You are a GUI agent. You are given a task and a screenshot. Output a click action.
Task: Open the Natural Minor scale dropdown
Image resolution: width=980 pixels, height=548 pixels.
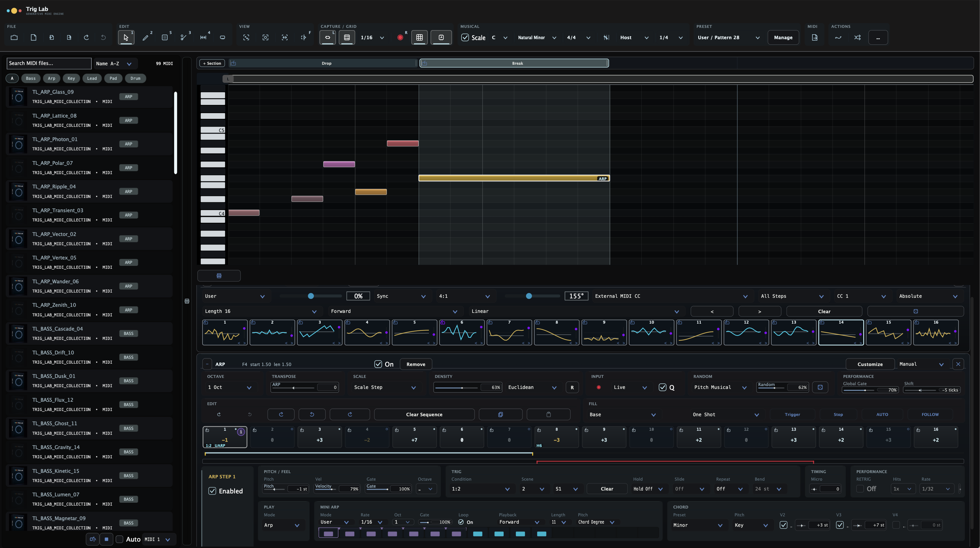(537, 37)
